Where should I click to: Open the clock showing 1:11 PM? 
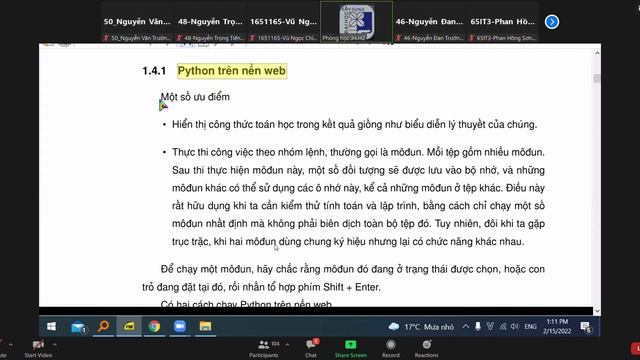click(557, 327)
